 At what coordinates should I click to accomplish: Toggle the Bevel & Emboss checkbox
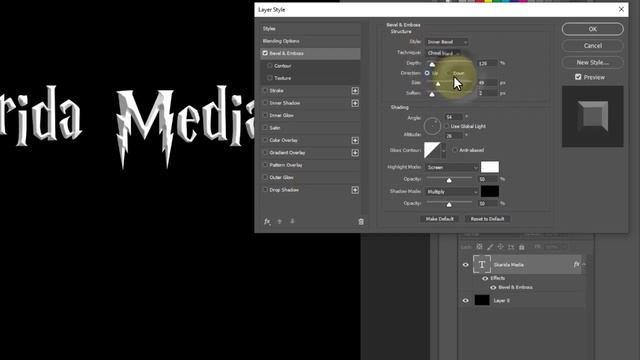[265, 53]
